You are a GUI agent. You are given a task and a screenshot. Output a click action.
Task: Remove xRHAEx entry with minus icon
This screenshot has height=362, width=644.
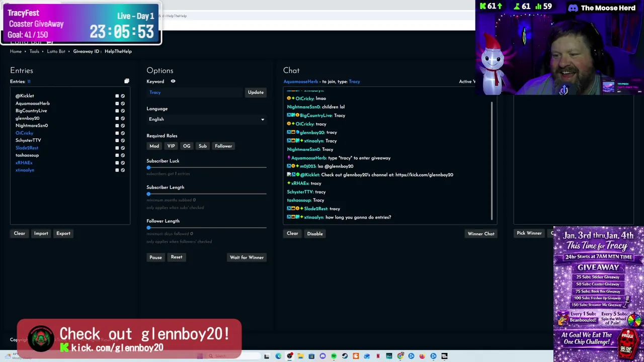tap(117, 163)
